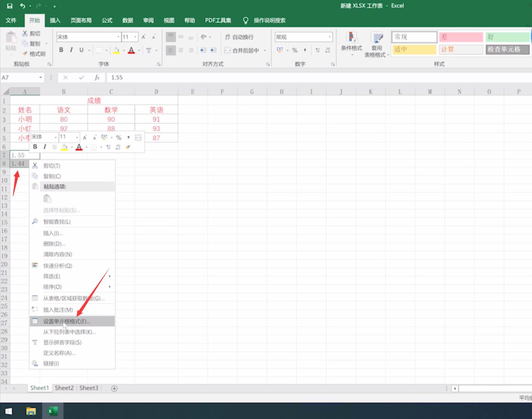Toggle underline in the ribbon font group
The width and height of the screenshot is (532, 419).
[x=81, y=50]
